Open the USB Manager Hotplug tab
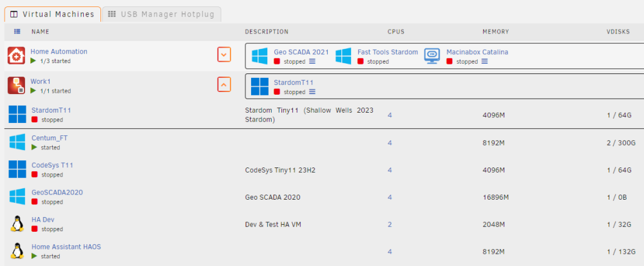The image size is (644, 266). point(162,14)
